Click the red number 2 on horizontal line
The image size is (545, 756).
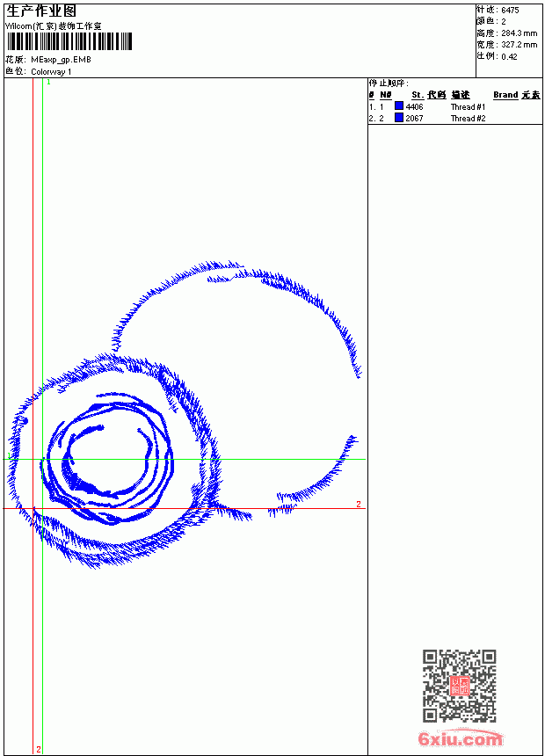point(359,504)
